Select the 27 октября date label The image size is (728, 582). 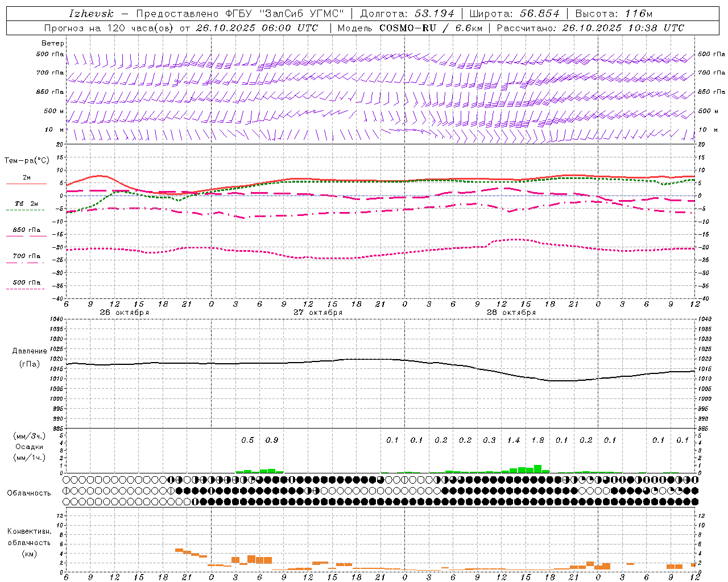click(x=318, y=313)
